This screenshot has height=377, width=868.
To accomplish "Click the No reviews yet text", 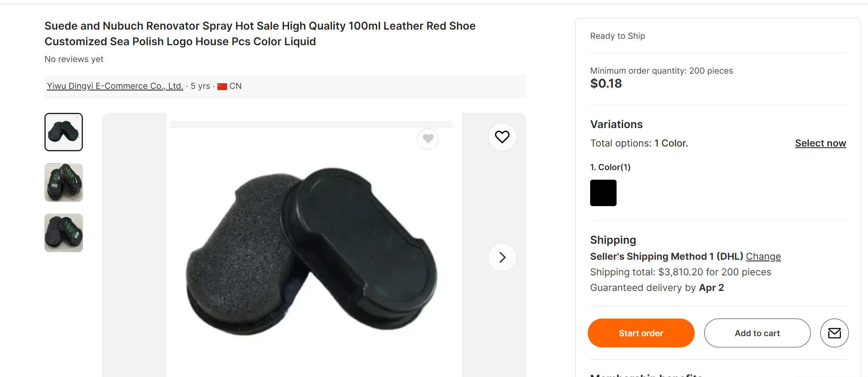I will 74,59.
